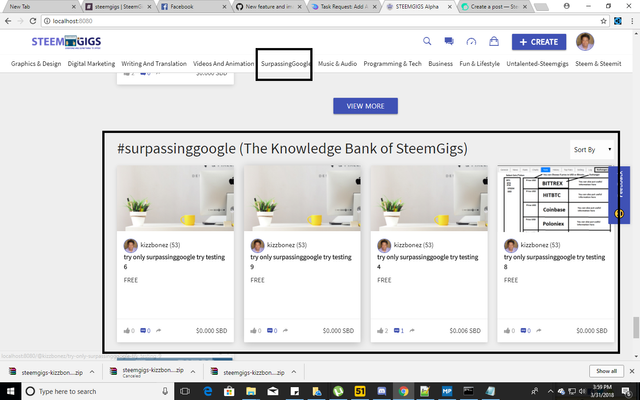This screenshot has width=640, height=400.
Task: Open Untalented-Steemgigs category
Action: pyautogui.click(x=538, y=64)
